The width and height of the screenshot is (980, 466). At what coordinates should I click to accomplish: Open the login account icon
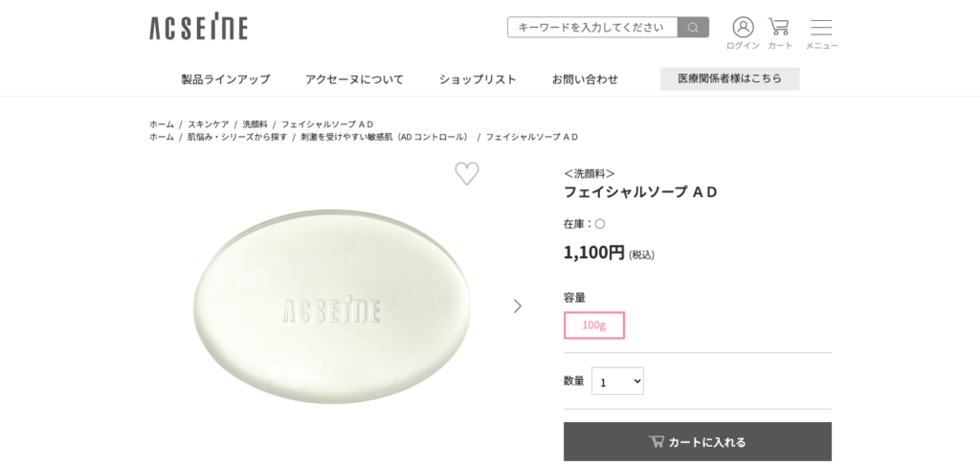click(743, 28)
